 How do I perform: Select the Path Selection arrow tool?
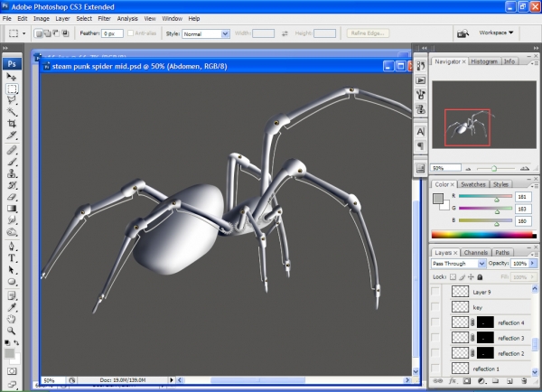[12, 270]
